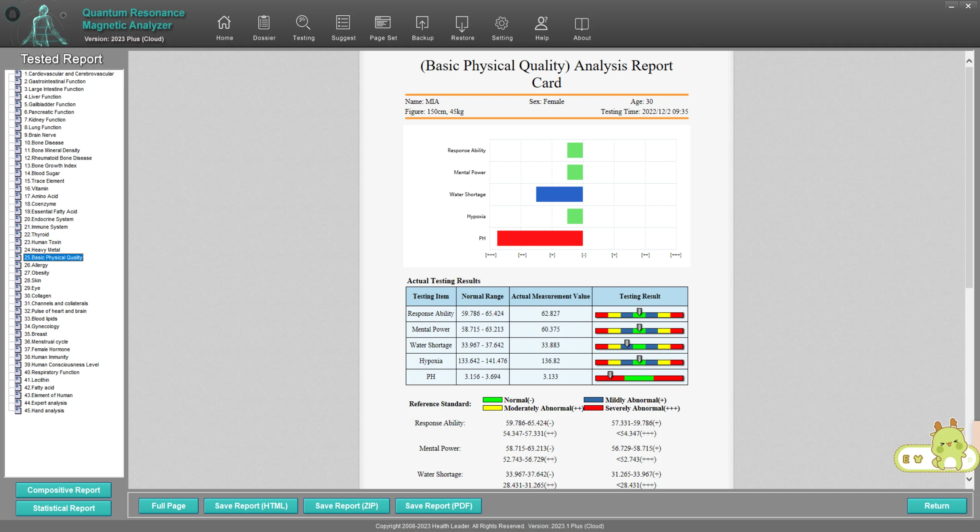Open the Page Set icon
980x532 pixels.
coord(383,23)
